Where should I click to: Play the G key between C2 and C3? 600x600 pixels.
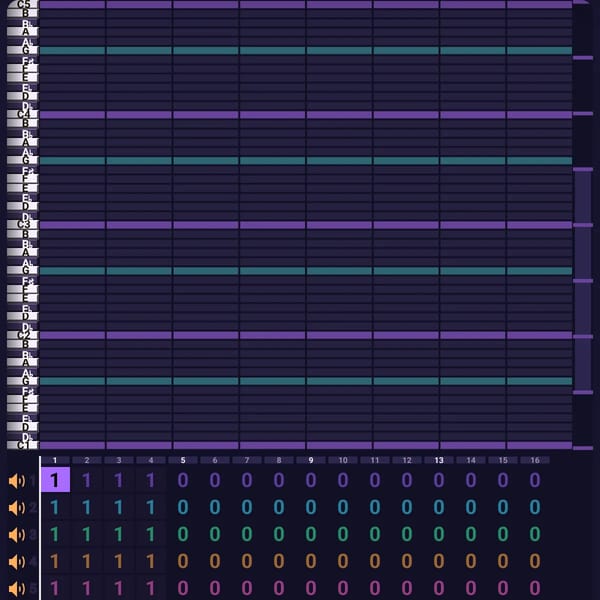pos(23,271)
